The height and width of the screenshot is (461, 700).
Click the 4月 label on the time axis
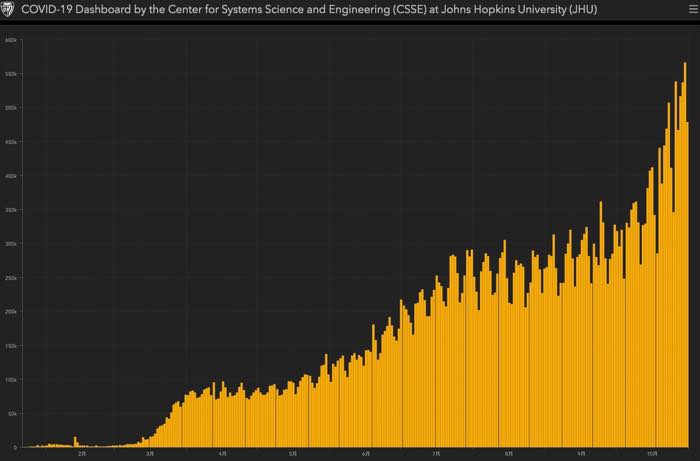pos(222,453)
